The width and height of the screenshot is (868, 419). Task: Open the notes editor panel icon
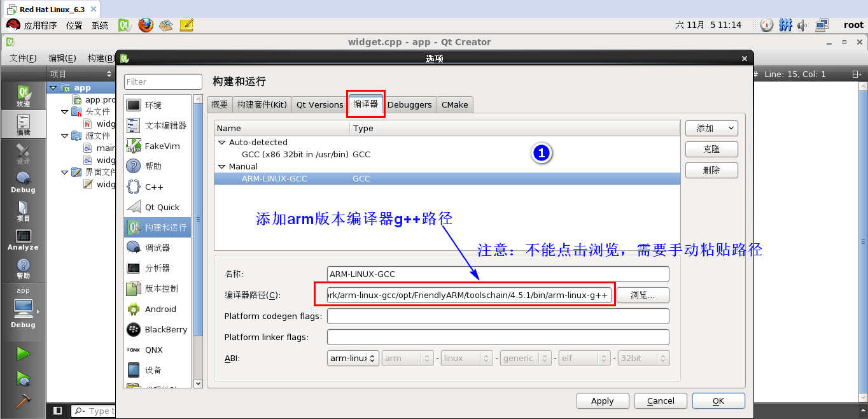(x=186, y=25)
